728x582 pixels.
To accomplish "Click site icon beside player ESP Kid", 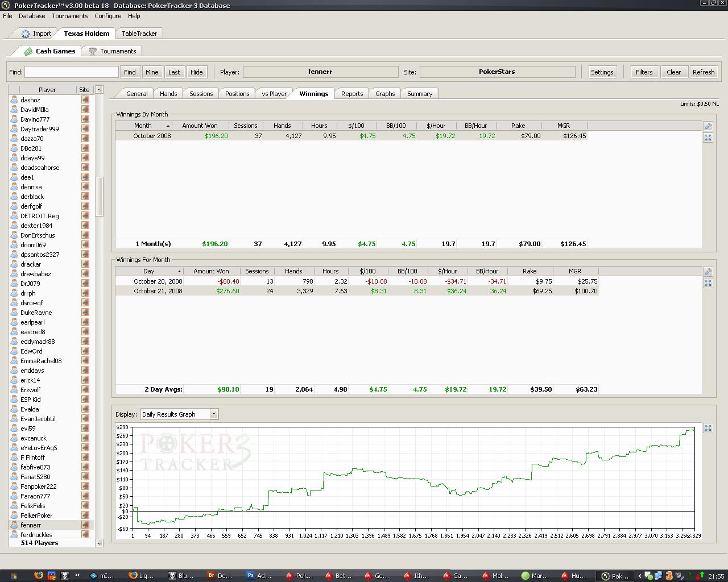I will (85, 399).
